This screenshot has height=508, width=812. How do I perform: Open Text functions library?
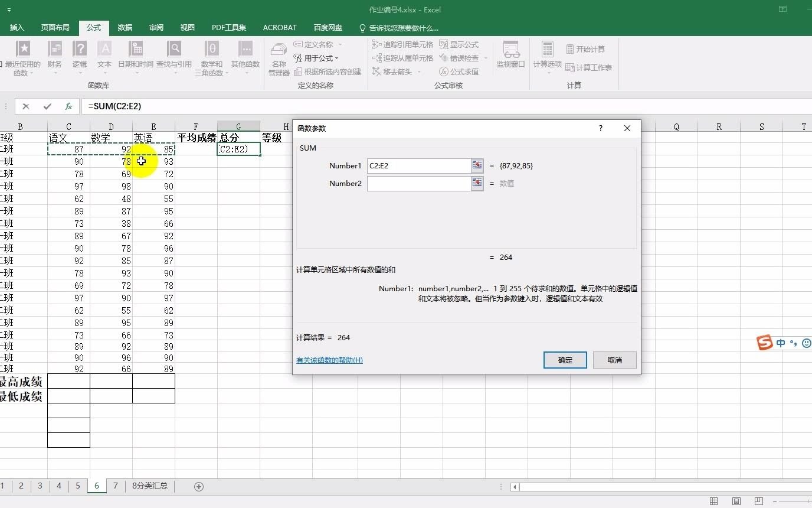(x=104, y=58)
